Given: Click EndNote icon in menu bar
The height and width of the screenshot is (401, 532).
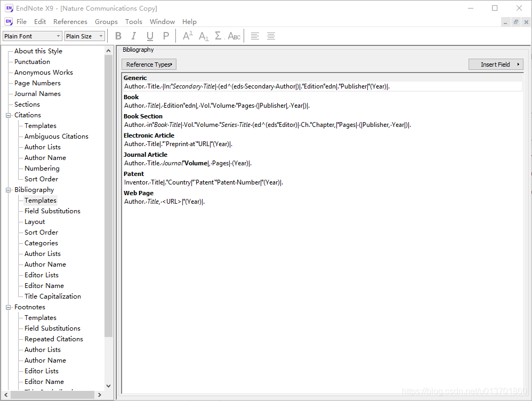Looking at the screenshot, I should 9,21.
